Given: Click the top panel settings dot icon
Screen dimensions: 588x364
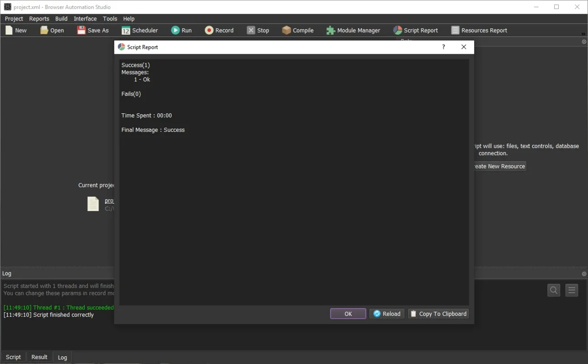Looking at the screenshot, I should pos(584,41).
